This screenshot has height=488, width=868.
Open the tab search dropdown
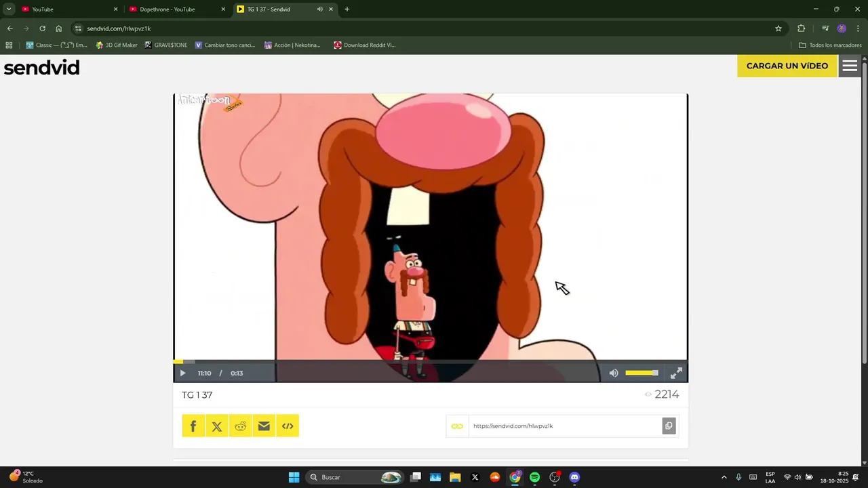[9, 9]
